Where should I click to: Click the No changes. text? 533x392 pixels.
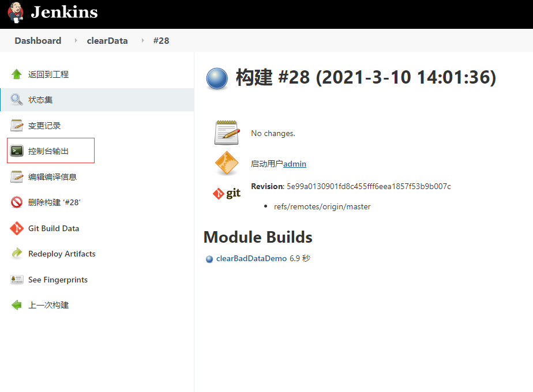point(273,134)
